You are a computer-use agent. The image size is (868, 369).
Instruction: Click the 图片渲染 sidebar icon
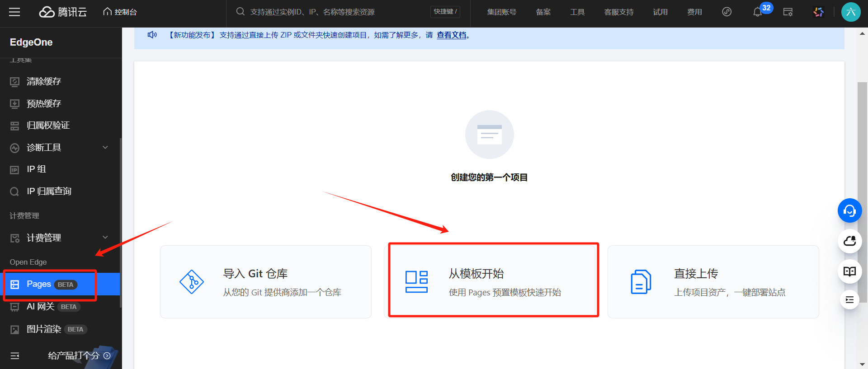(15, 330)
